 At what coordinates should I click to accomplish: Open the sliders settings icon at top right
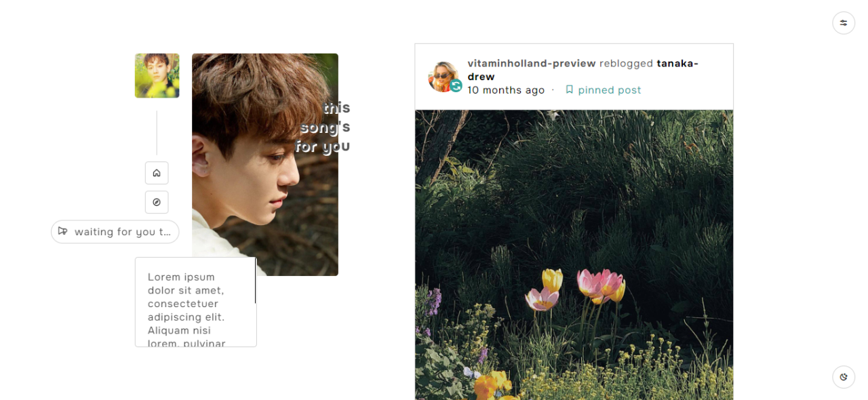tap(844, 22)
